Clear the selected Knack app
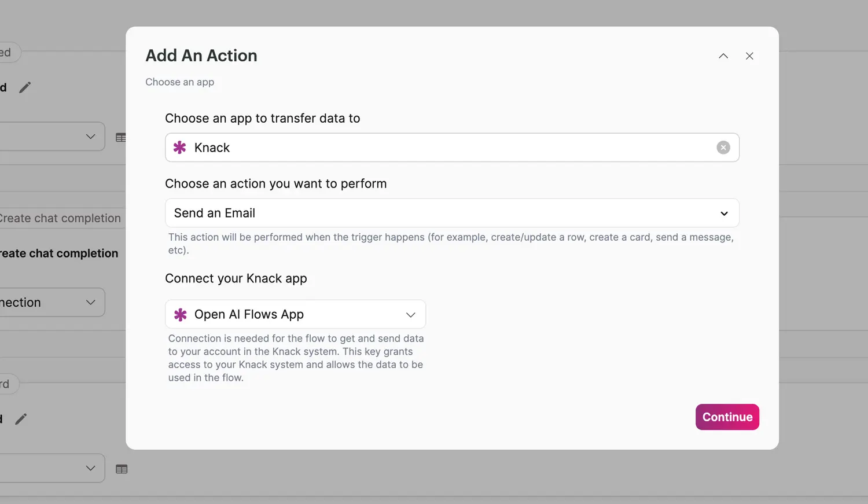Screen dimensions: 868x504 pyautogui.click(x=723, y=148)
